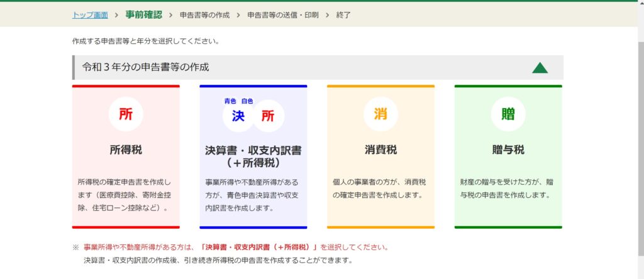Click the red note about 決算書・収支内訳書 selection
This screenshot has height=279, width=644.
tap(236, 248)
